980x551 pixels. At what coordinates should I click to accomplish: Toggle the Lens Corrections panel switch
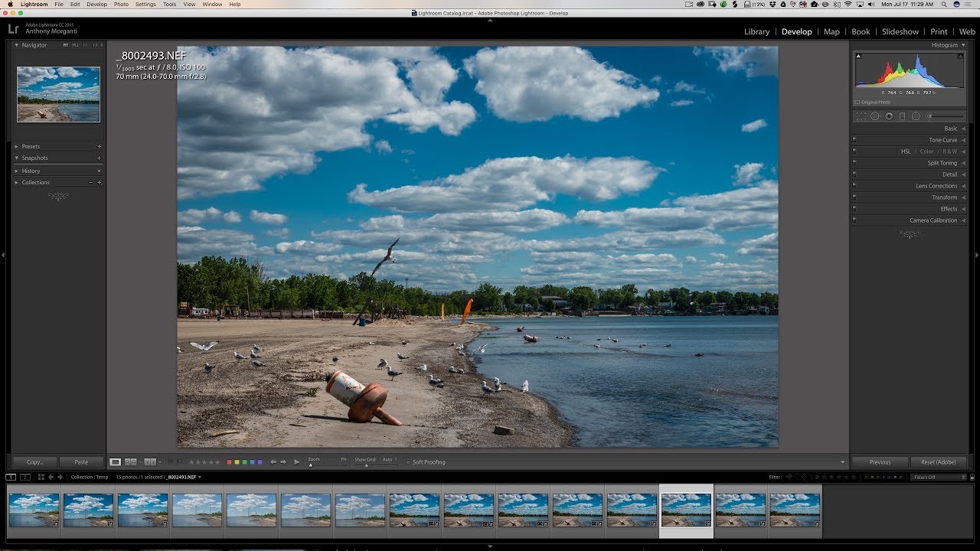click(x=854, y=186)
